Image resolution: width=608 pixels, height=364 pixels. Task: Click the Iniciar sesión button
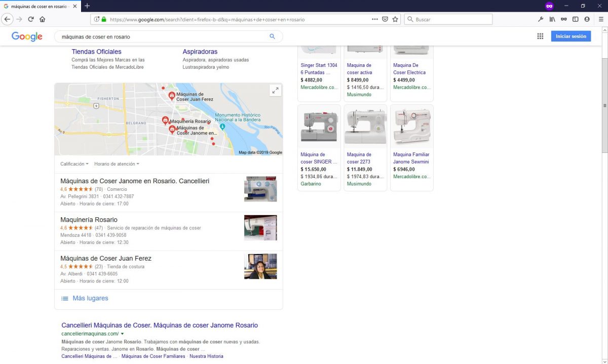pyautogui.click(x=571, y=36)
